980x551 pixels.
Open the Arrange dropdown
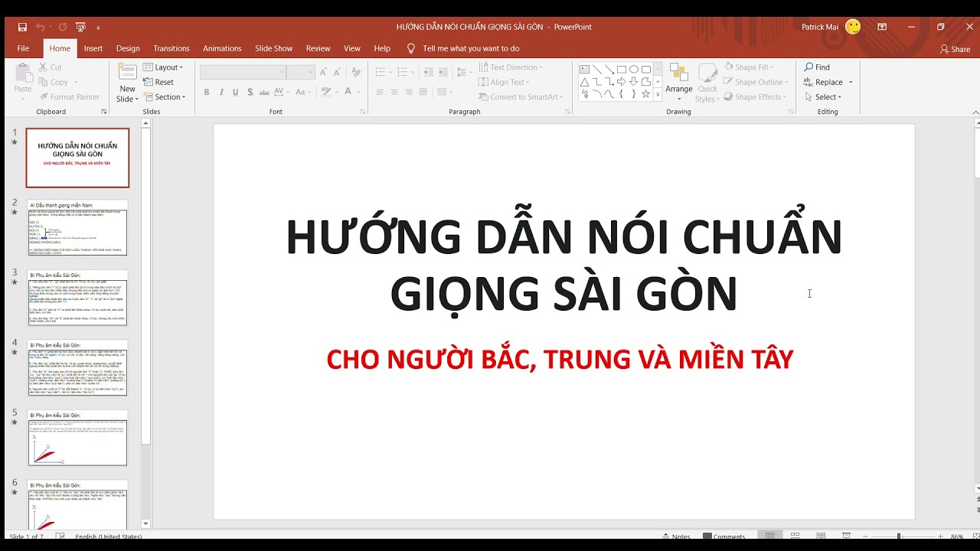(678, 83)
